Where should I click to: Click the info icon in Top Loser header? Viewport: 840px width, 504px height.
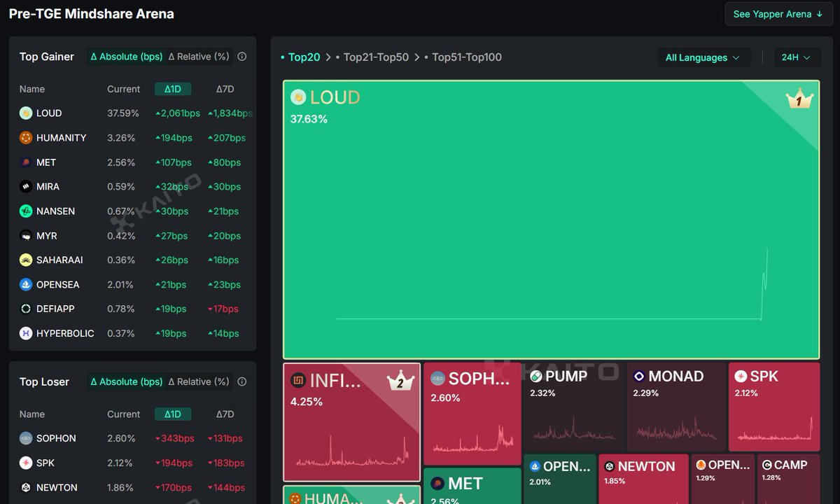coord(242,381)
